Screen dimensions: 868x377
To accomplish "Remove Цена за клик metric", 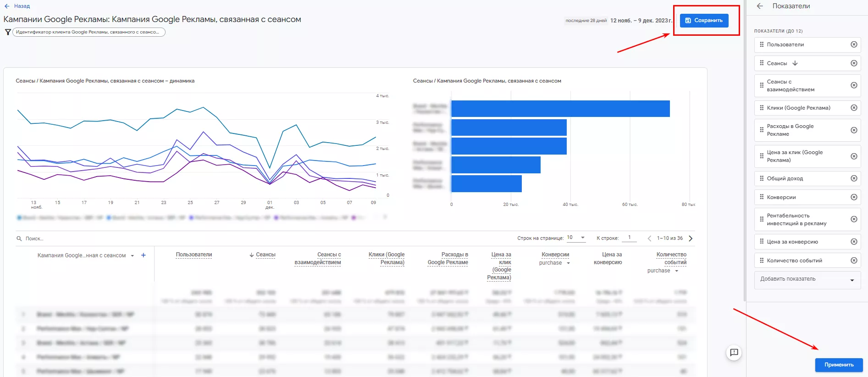I will (854, 156).
